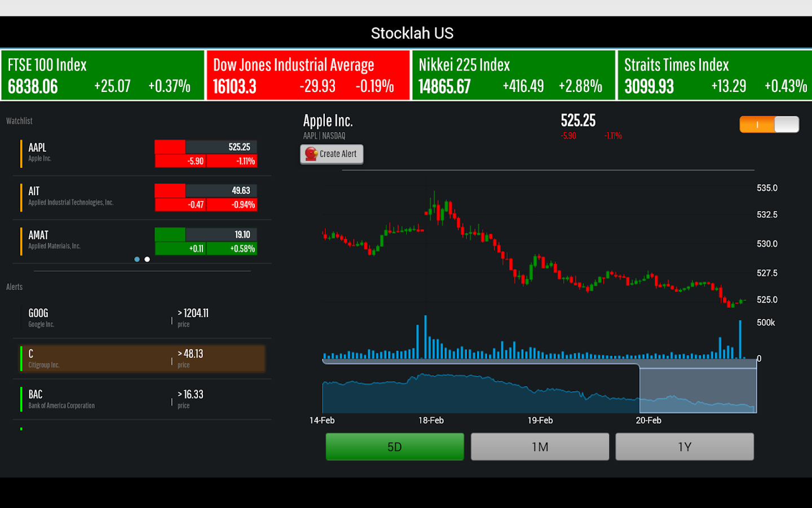Click the 500k volume axis label
The image size is (812, 508).
[766, 323]
